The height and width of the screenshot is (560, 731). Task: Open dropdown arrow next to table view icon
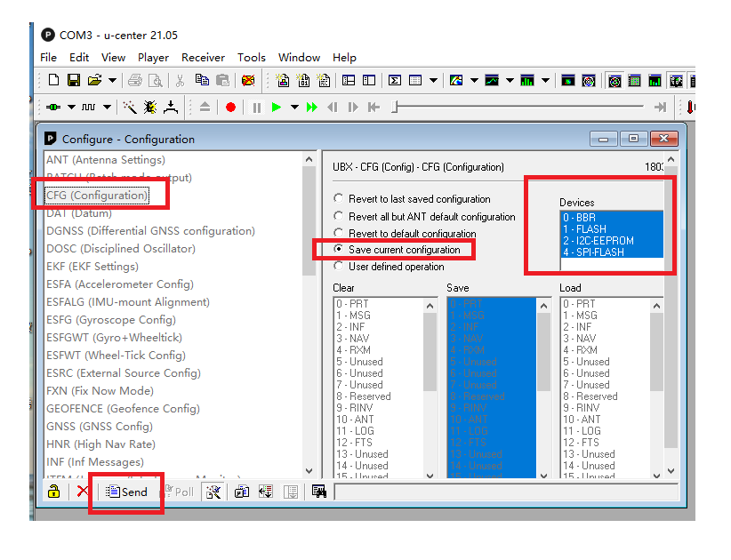coord(433,81)
